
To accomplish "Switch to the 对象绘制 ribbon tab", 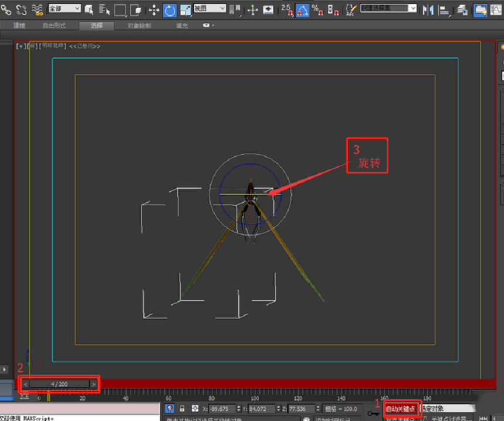I will [x=139, y=25].
